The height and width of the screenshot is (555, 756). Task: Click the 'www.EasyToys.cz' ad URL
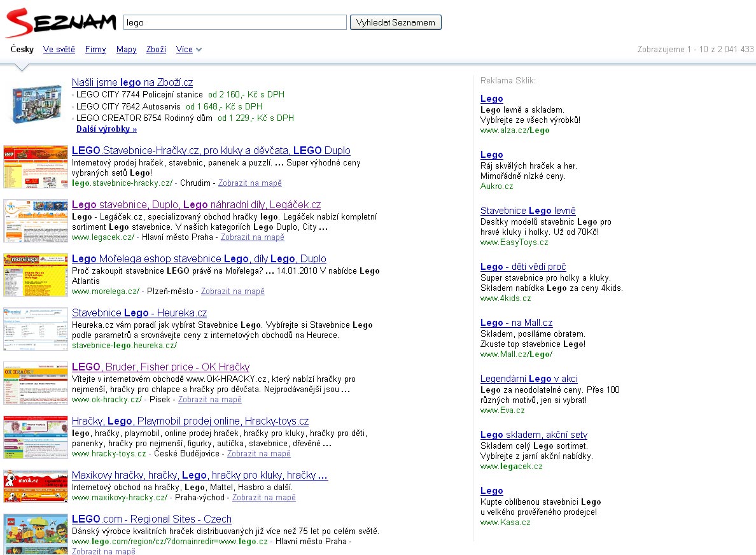click(514, 242)
